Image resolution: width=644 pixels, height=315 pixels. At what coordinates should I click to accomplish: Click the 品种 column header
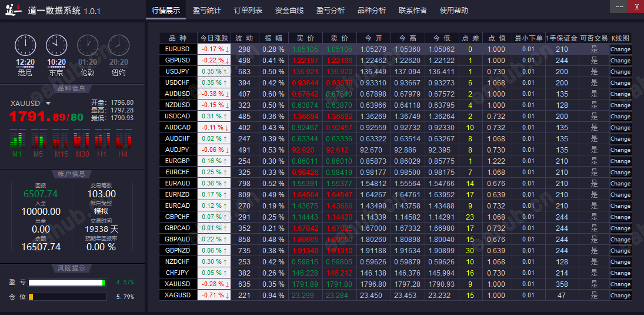[178, 38]
